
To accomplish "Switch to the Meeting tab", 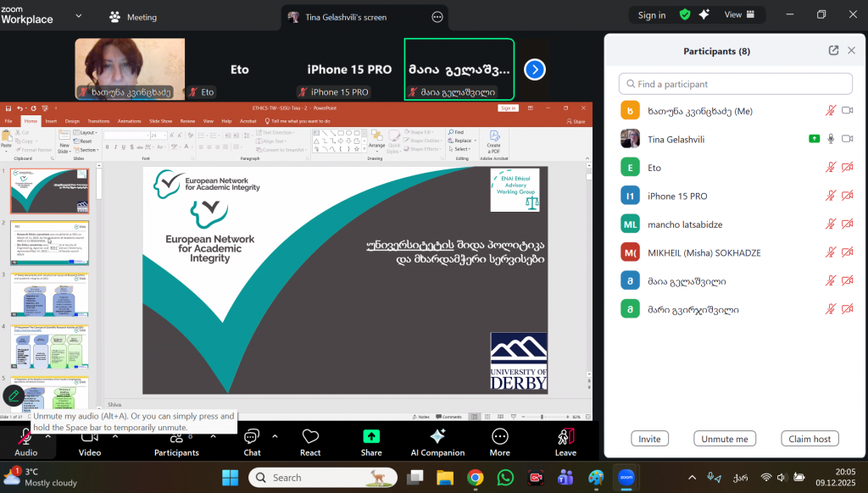I will pos(133,17).
